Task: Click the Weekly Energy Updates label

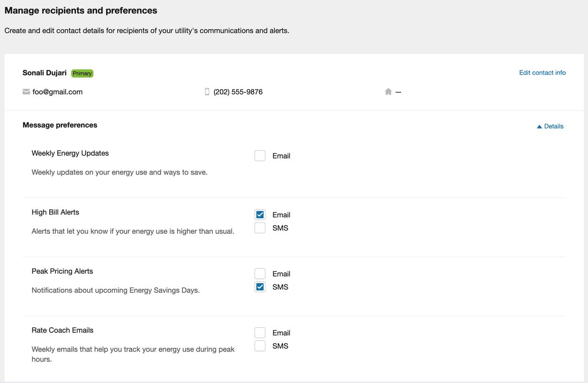Action: pyautogui.click(x=70, y=153)
